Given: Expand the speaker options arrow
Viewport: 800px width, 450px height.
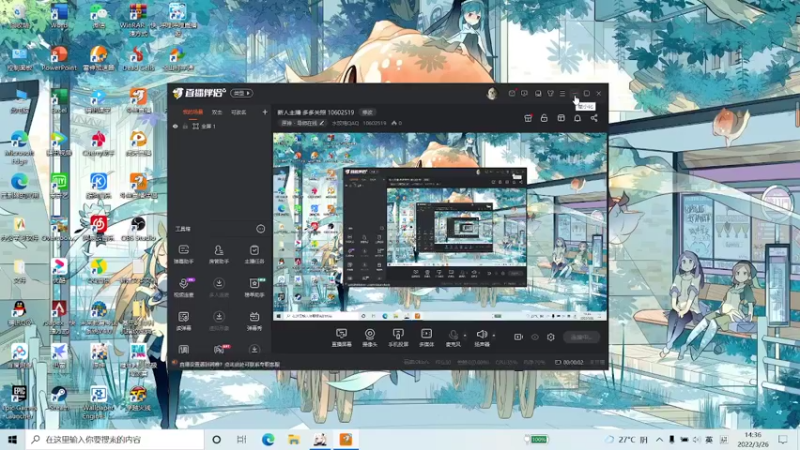Looking at the screenshot, I should coord(494,335).
